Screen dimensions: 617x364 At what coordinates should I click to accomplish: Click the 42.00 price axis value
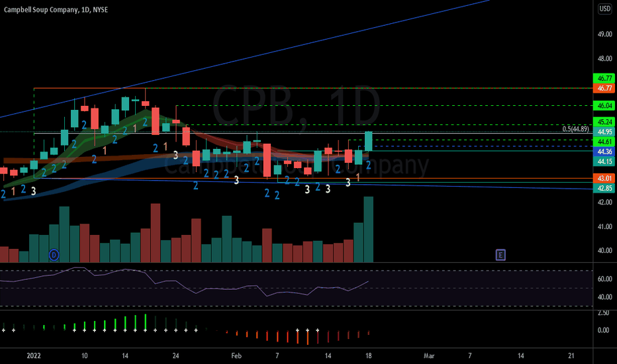pyautogui.click(x=605, y=202)
